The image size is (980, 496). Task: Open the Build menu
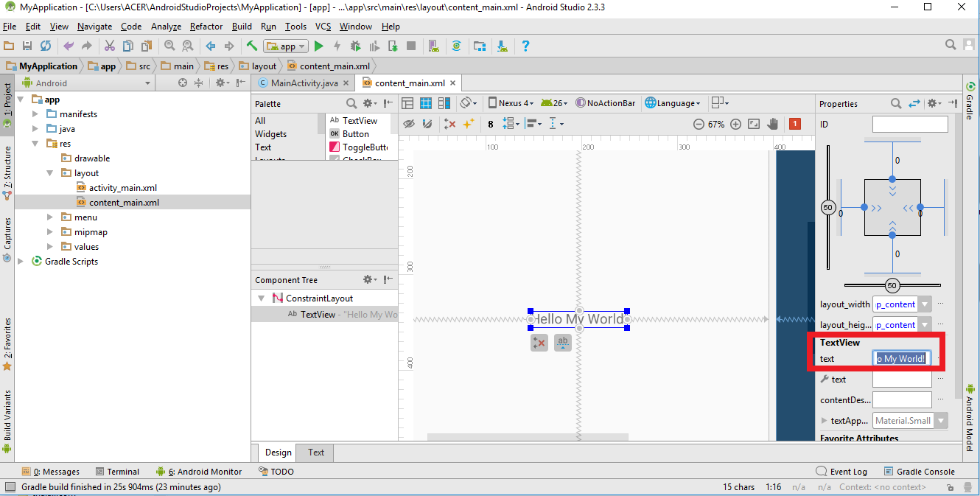pos(242,26)
